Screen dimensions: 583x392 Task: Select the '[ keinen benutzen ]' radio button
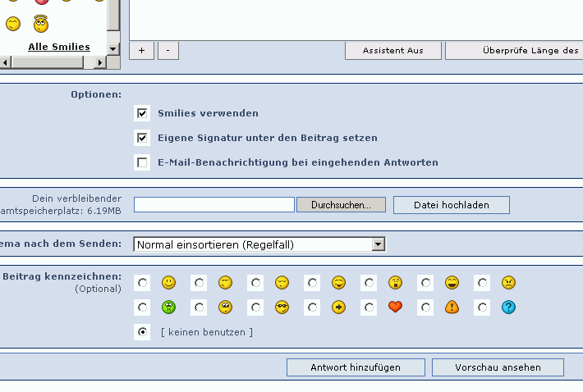(x=143, y=332)
